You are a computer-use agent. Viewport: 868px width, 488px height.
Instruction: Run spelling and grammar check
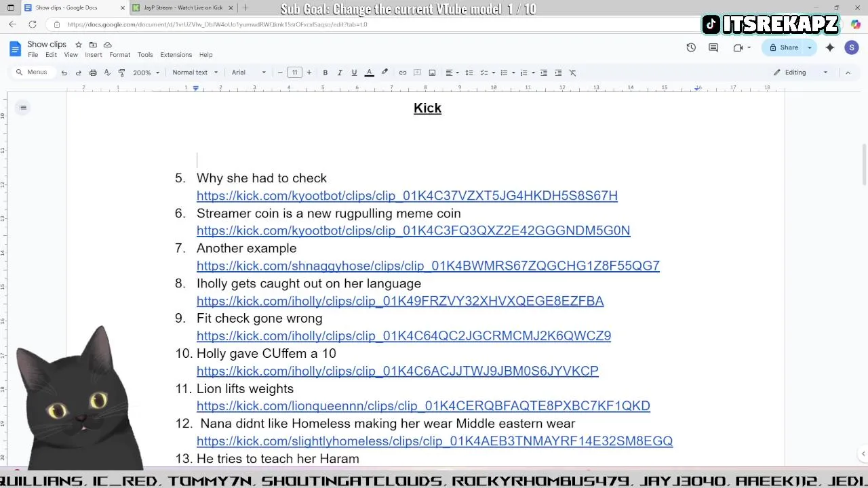tap(107, 73)
